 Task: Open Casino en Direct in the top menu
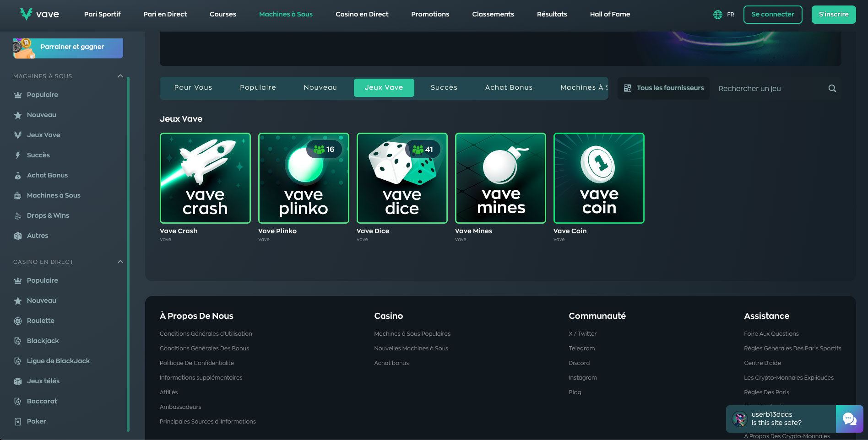(362, 14)
